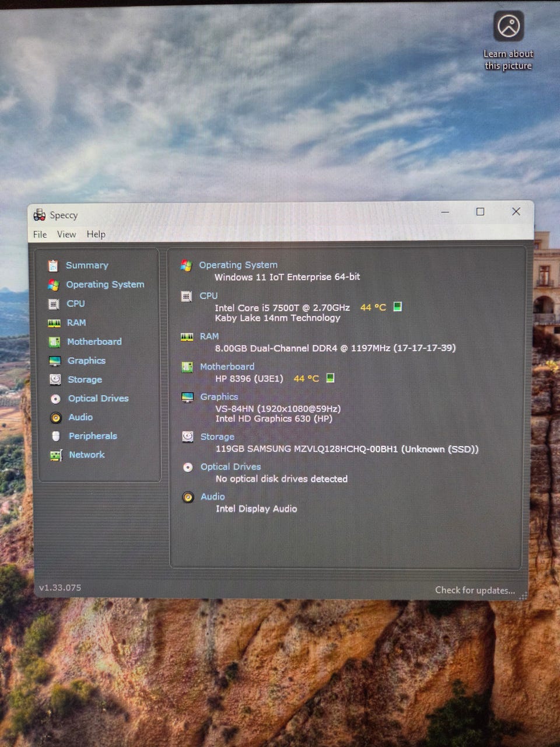This screenshot has width=560, height=747.
Task: Click the Operating System Windows flag sidebar icon
Action: (53, 285)
